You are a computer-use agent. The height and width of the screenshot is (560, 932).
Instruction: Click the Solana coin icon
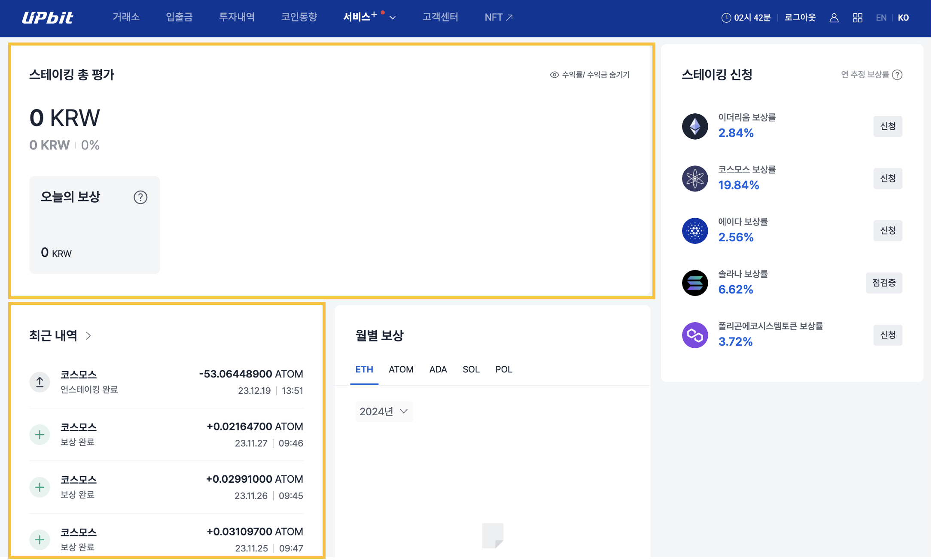click(x=695, y=283)
